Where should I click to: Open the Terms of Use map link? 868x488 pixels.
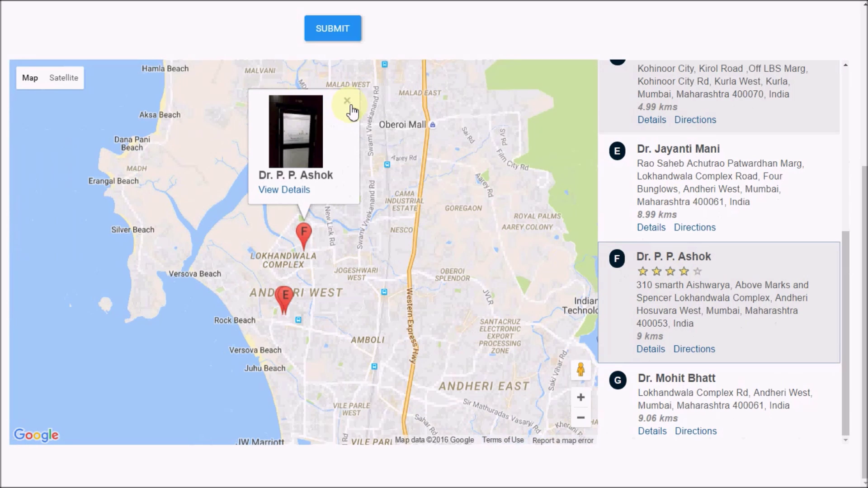pyautogui.click(x=503, y=440)
